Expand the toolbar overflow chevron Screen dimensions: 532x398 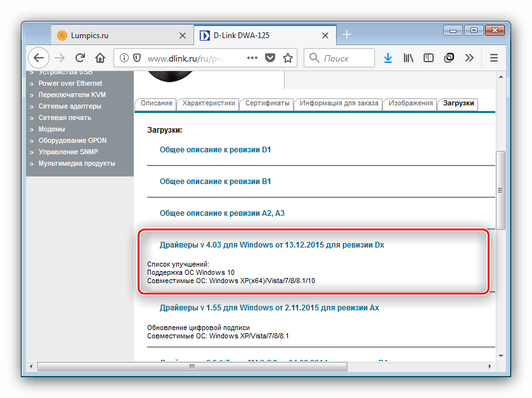(x=469, y=58)
